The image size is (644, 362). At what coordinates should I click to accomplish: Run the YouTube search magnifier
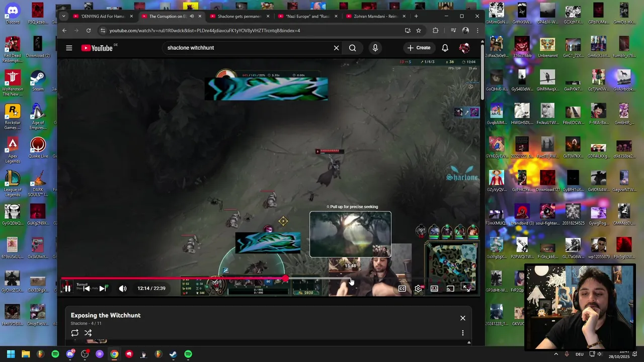tap(353, 48)
